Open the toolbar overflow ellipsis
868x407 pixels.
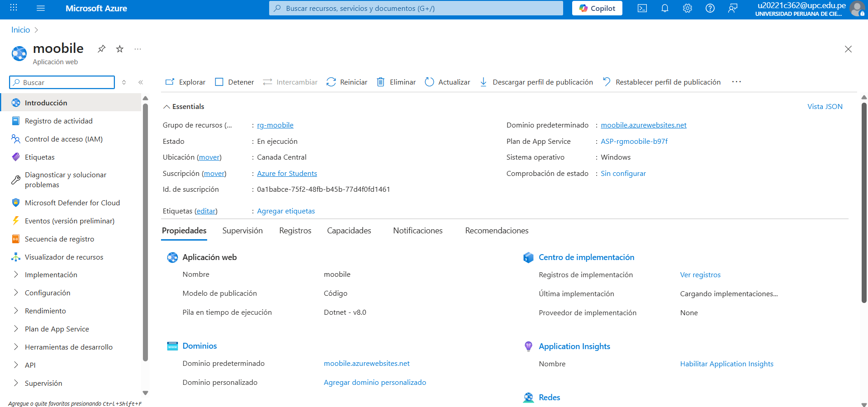point(736,82)
